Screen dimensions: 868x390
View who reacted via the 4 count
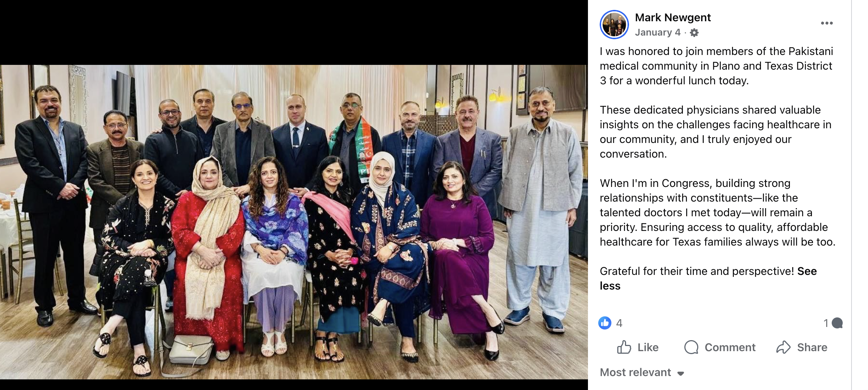click(x=619, y=323)
